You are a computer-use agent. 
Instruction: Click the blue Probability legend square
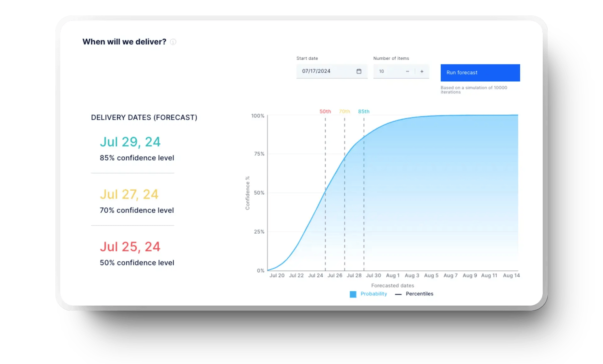(x=353, y=294)
